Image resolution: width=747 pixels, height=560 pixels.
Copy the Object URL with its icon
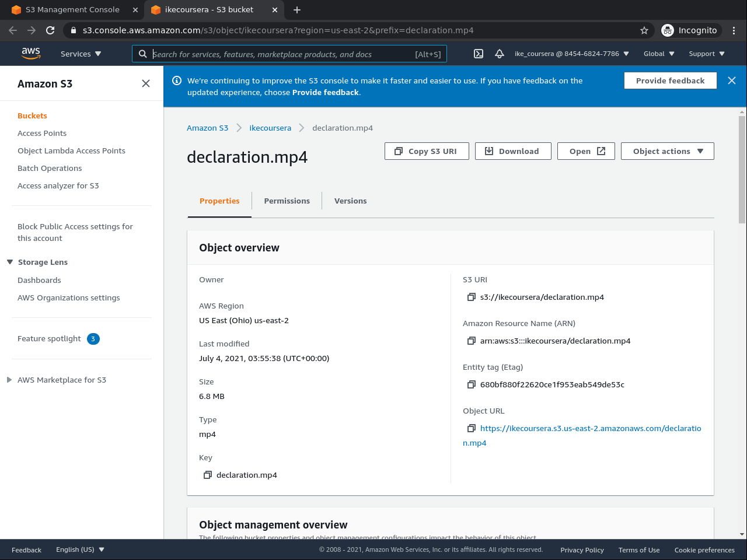click(x=472, y=428)
